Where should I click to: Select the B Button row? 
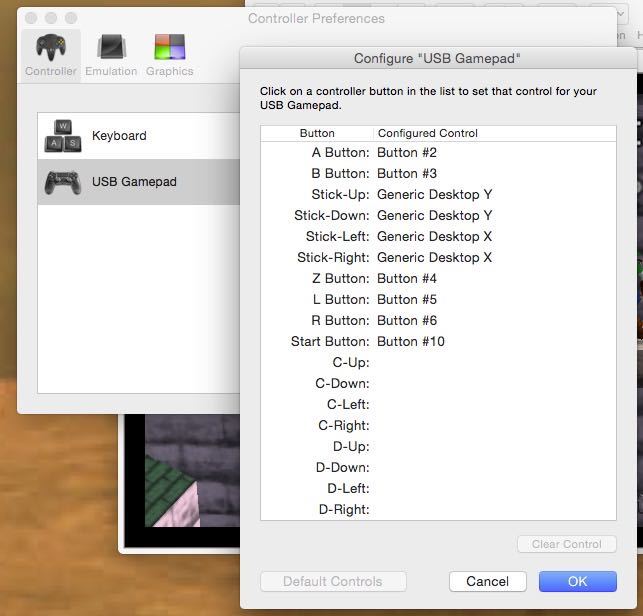point(438,173)
